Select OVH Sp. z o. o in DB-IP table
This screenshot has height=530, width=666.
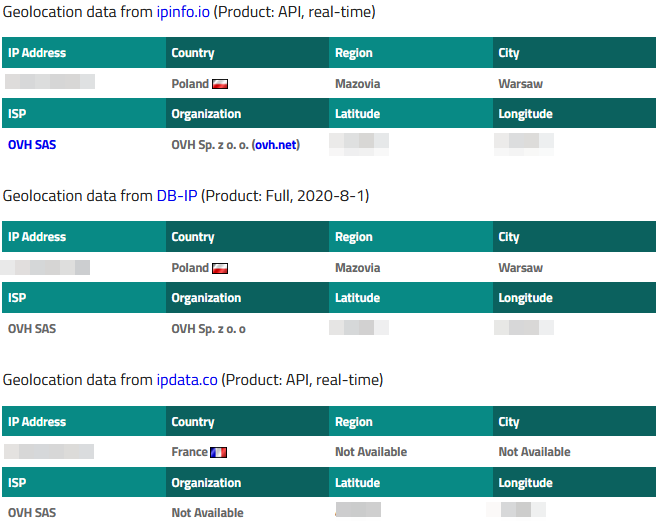tap(208, 329)
